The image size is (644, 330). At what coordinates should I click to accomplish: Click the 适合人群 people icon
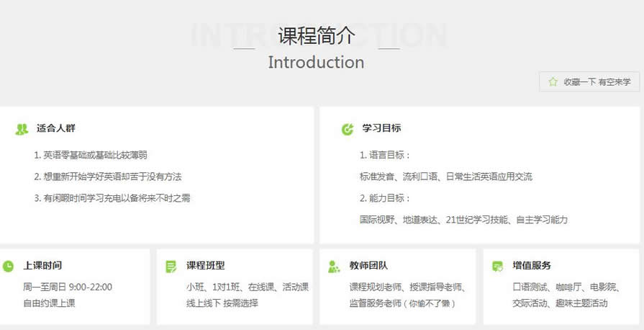[22, 129]
